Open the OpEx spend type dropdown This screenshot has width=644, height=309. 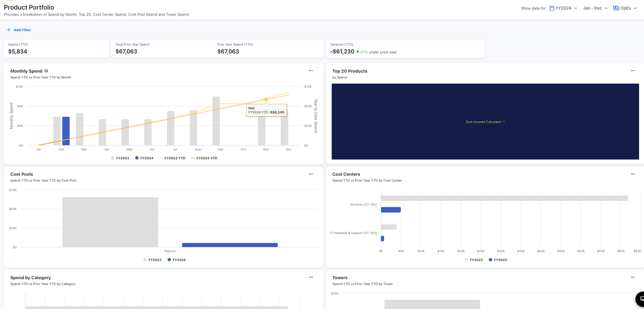click(625, 8)
